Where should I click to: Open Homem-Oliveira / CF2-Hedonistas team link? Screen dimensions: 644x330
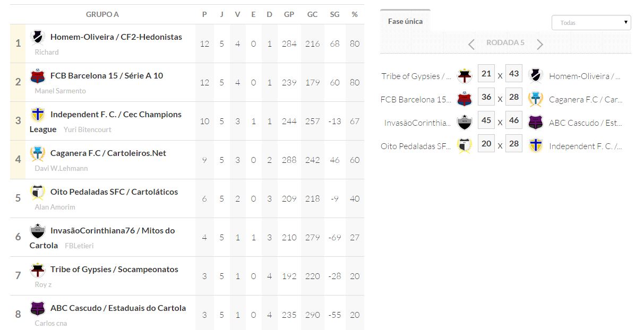point(116,37)
